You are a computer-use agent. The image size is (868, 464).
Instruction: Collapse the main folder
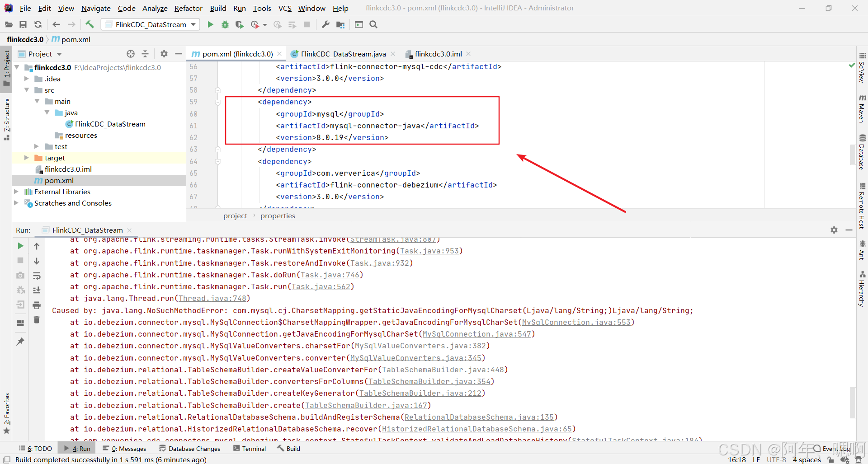[37, 101]
